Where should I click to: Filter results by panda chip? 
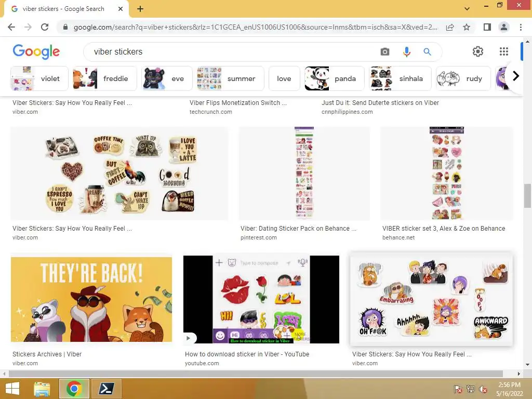coord(334,78)
